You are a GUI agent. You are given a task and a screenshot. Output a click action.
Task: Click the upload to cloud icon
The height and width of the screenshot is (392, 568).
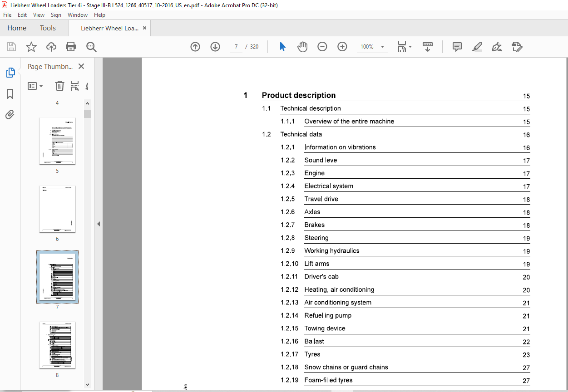51,47
